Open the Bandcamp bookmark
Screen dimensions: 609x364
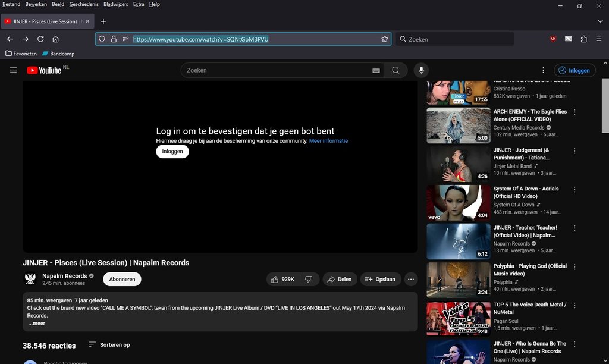[58, 54]
